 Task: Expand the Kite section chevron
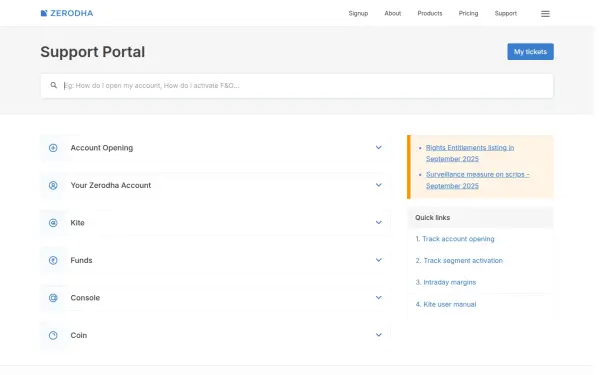pos(378,223)
